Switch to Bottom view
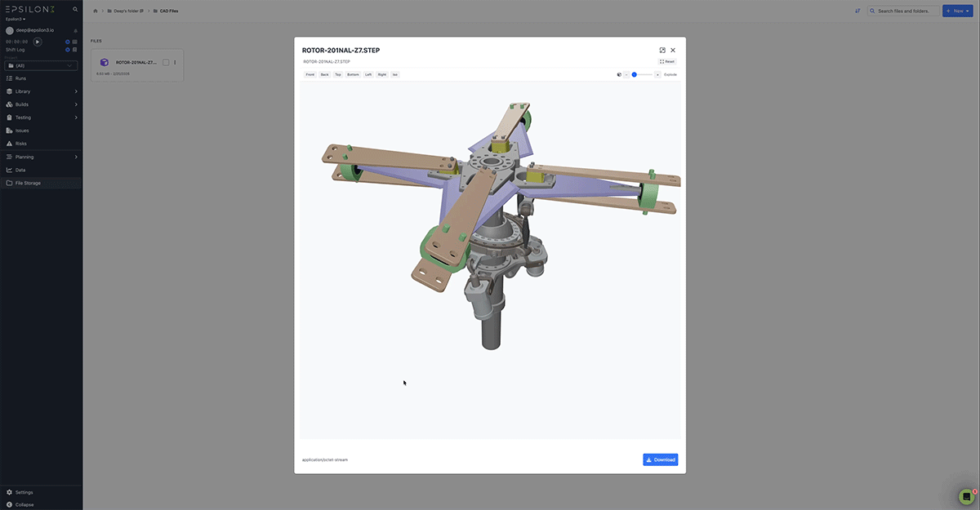Image resolution: width=980 pixels, height=510 pixels. pos(353,74)
